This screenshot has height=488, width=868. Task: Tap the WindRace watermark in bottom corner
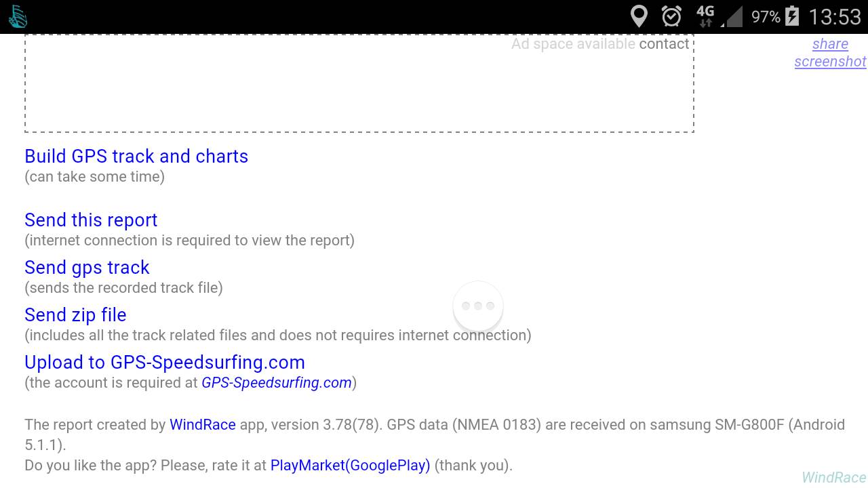(x=834, y=478)
